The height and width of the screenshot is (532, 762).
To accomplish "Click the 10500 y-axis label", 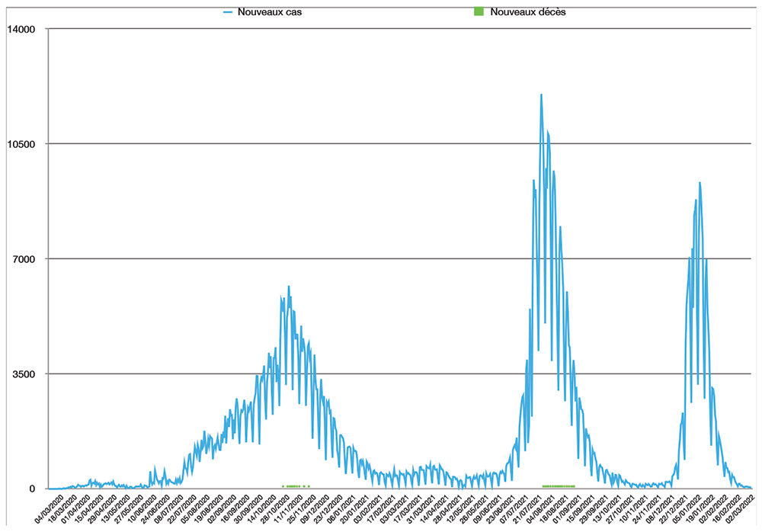I will tap(21, 144).
